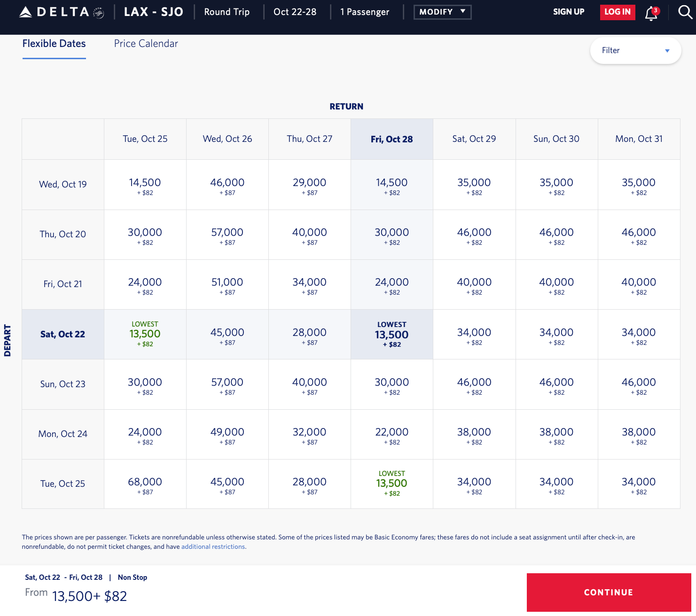Select the Round Trip option
Viewport: 696px width, 616px height.
(x=226, y=12)
